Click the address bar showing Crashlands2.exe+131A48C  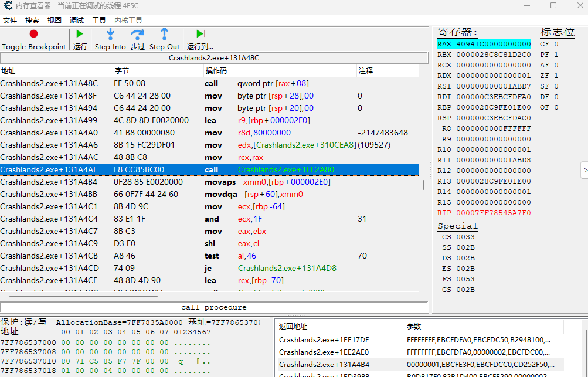pos(214,58)
